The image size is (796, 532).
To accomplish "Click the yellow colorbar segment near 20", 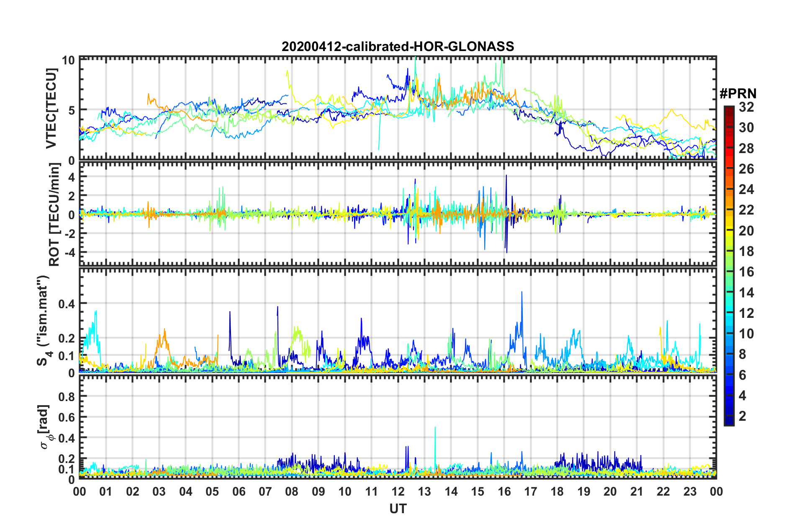I will pos(729,231).
